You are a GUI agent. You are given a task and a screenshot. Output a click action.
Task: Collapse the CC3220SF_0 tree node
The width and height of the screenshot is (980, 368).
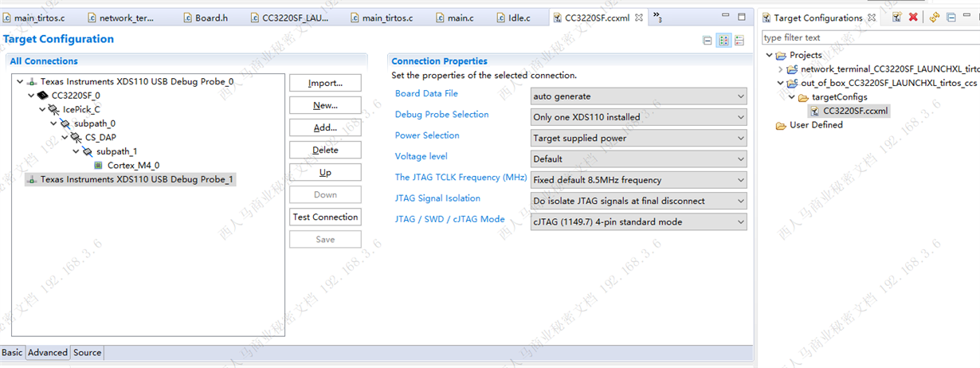coord(31,96)
